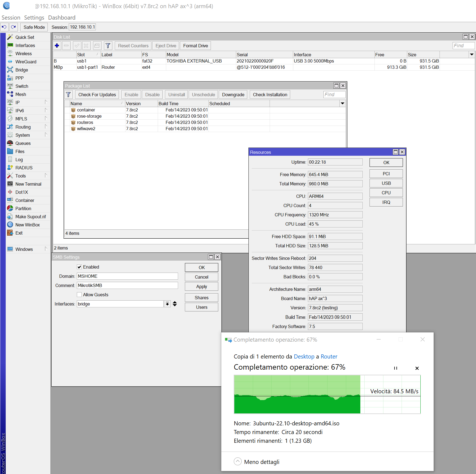Open WireGuard from the sidebar
This screenshot has height=474, width=476.
[x=26, y=62]
